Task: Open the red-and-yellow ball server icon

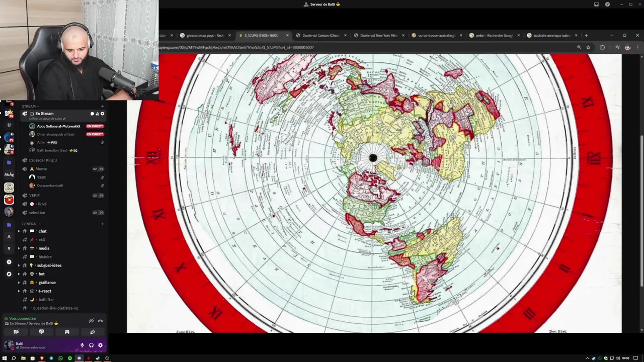Action: click(x=9, y=200)
